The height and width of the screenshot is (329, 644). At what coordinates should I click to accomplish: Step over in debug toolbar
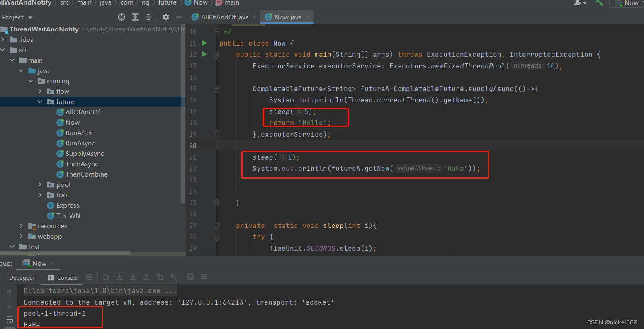coord(106,277)
